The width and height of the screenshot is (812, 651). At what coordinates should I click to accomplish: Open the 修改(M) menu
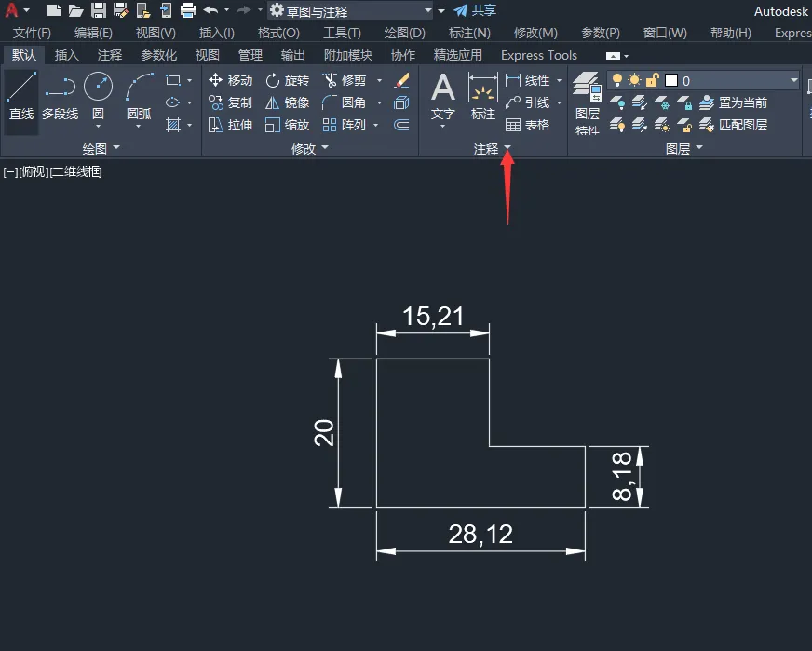(536, 34)
